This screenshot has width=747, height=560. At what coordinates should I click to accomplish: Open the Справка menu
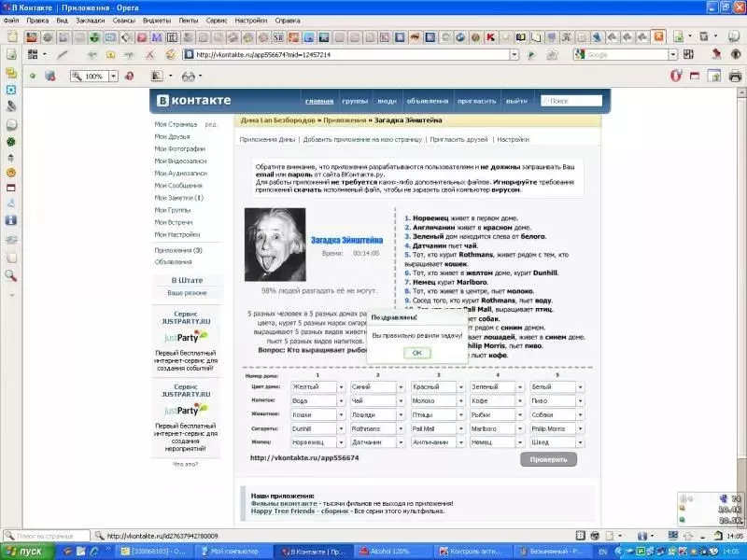288,21
